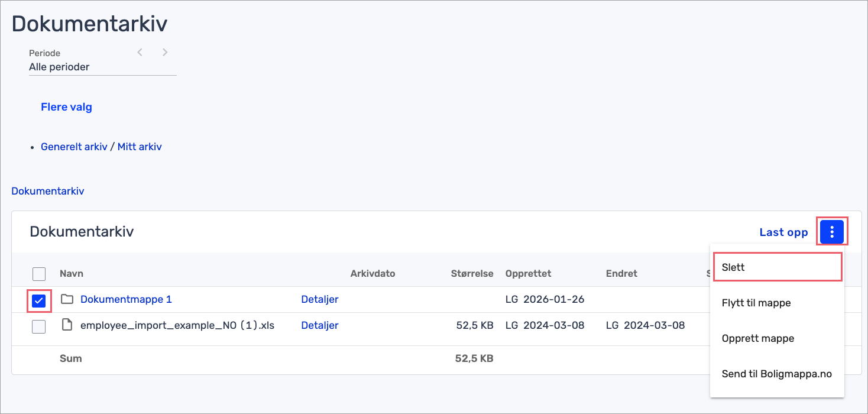Tick the employee_import_example_NO (1).xls checkbox

coord(38,326)
